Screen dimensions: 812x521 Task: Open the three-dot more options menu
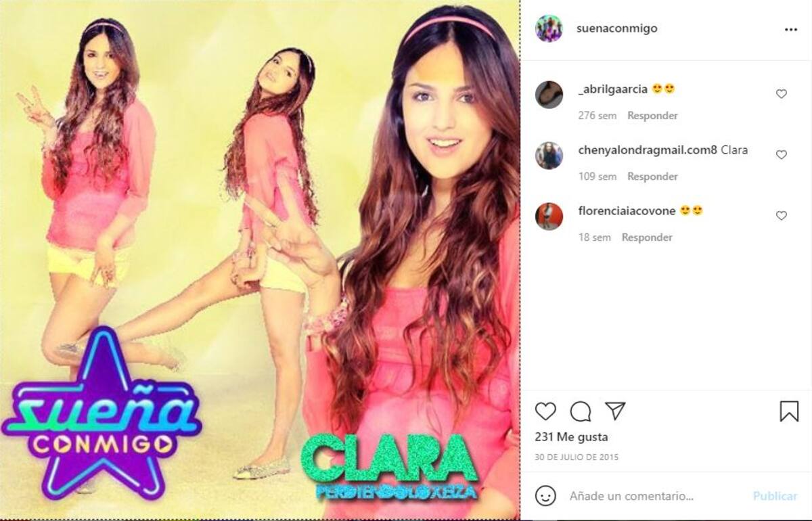pyautogui.click(x=791, y=29)
